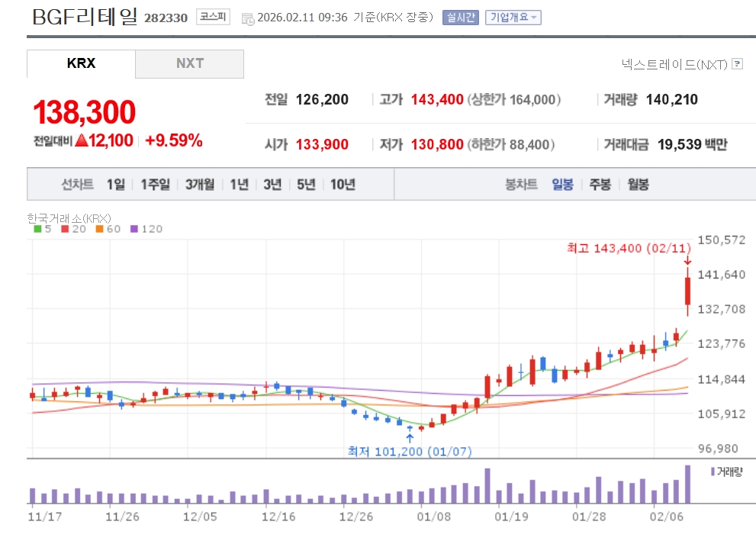The image size is (756, 541).
Task: Click the 넥스트레이드(NXT) link
Action: [674, 64]
